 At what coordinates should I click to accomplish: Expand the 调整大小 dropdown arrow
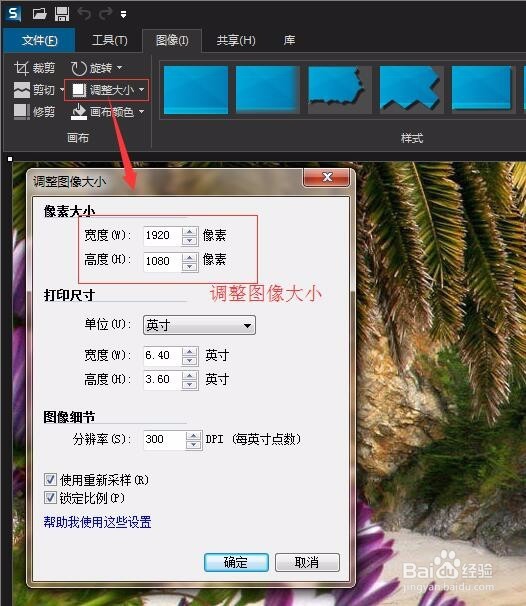141,90
